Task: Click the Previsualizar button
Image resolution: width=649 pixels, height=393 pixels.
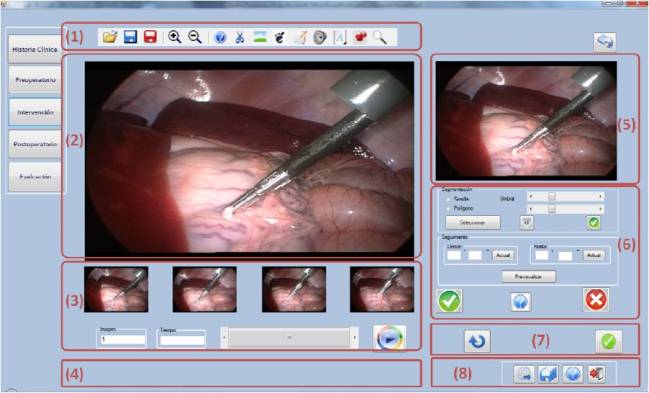Action: pos(529,276)
